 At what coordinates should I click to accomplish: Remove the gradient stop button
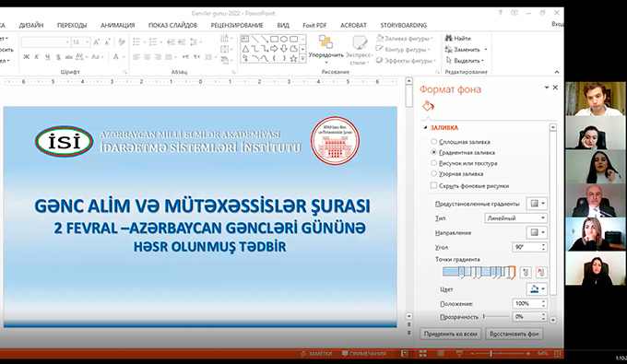[x=540, y=273]
